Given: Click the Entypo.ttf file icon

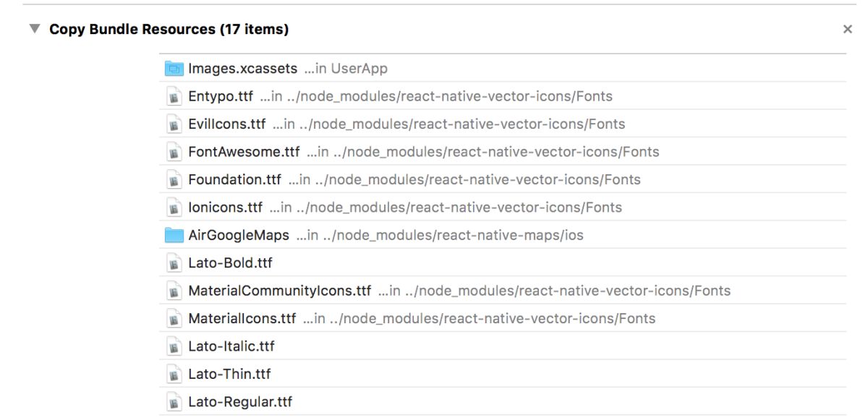Looking at the screenshot, I should [x=174, y=97].
